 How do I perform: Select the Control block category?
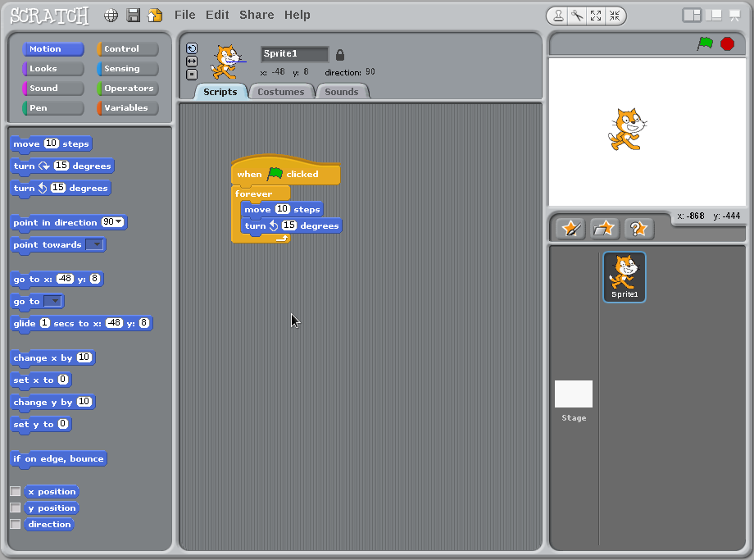click(x=127, y=48)
